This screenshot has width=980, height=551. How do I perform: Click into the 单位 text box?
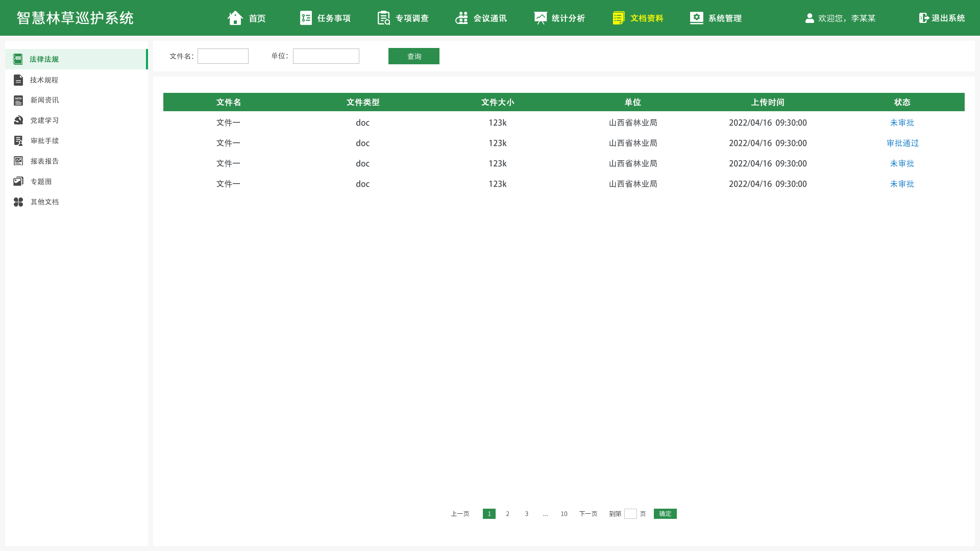click(x=326, y=56)
